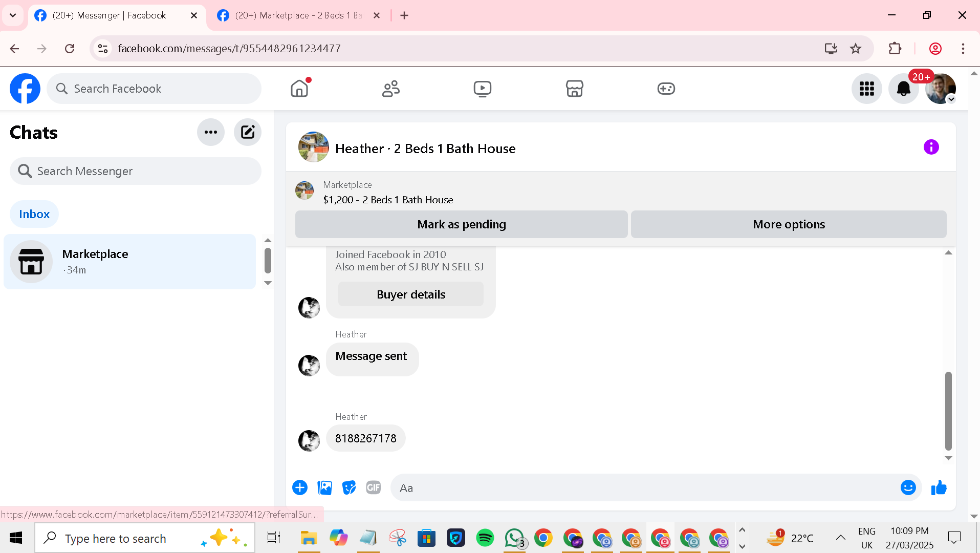Open the notifications bell
Screen dimensions: 980x553
904,89
